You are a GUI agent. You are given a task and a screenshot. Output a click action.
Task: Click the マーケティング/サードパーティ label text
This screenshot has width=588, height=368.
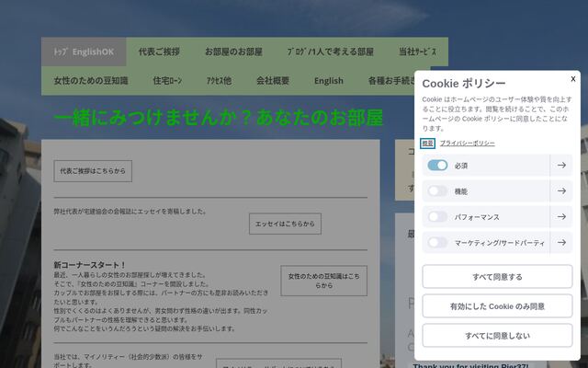click(500, 243)
